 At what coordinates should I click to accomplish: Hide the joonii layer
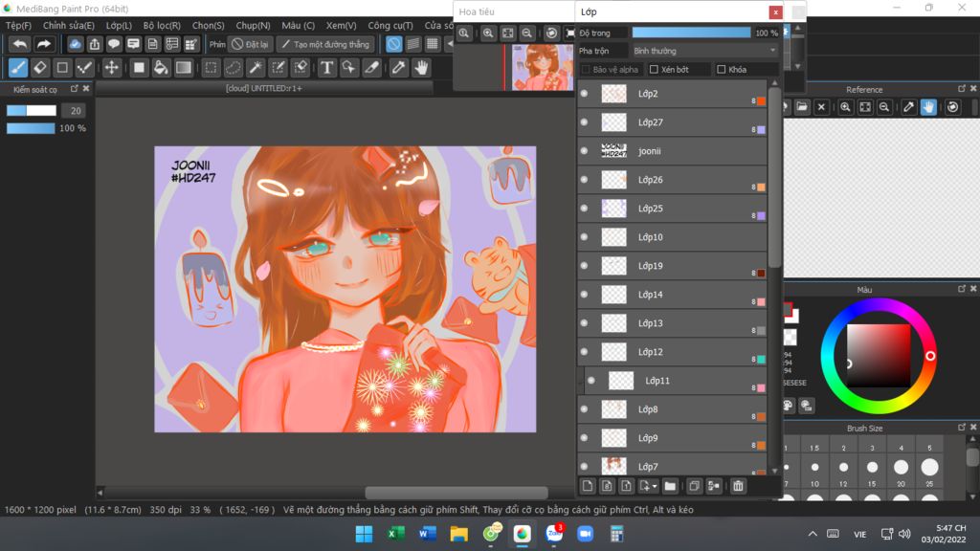(585, 151)
